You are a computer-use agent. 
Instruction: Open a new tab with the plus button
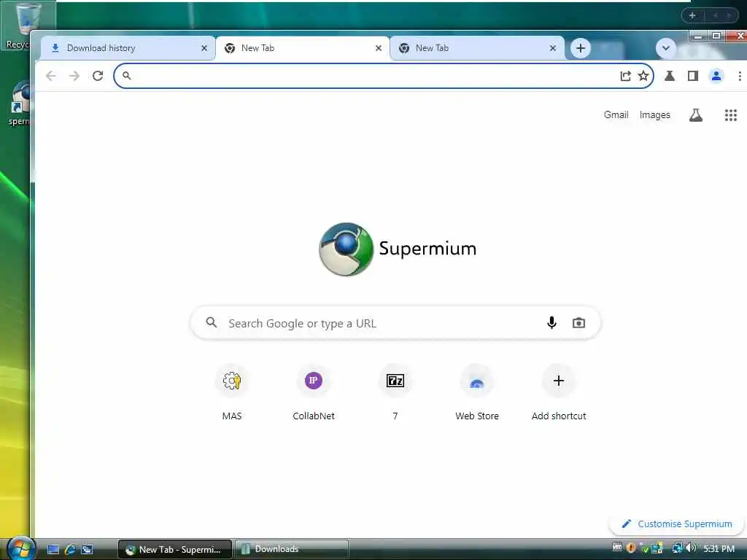pyautogui.click(x=580, y=48)
